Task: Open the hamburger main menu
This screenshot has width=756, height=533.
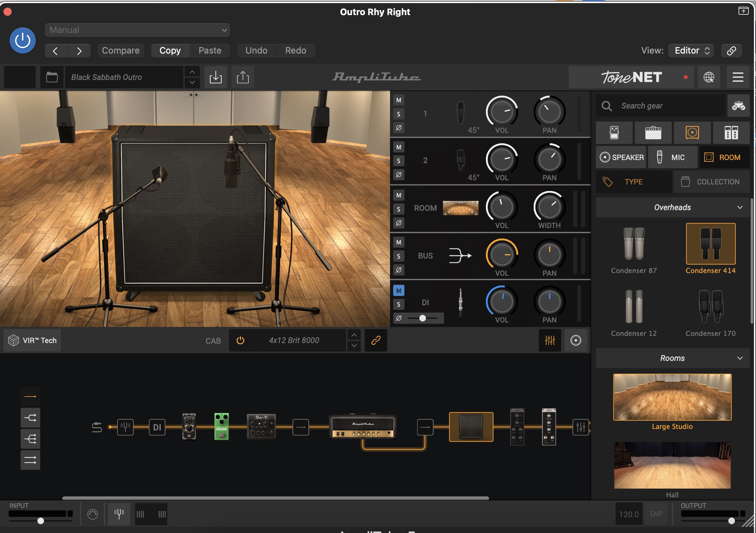Action: coord(738,77)
